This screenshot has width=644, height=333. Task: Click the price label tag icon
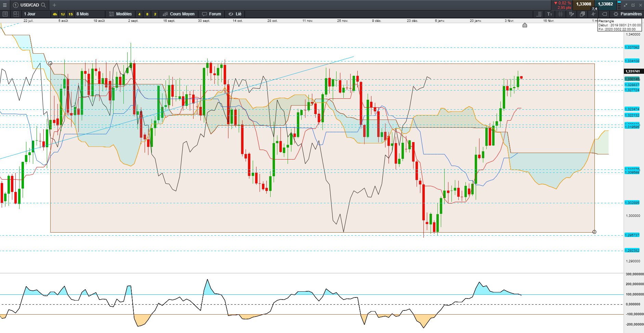pos(604,14)
